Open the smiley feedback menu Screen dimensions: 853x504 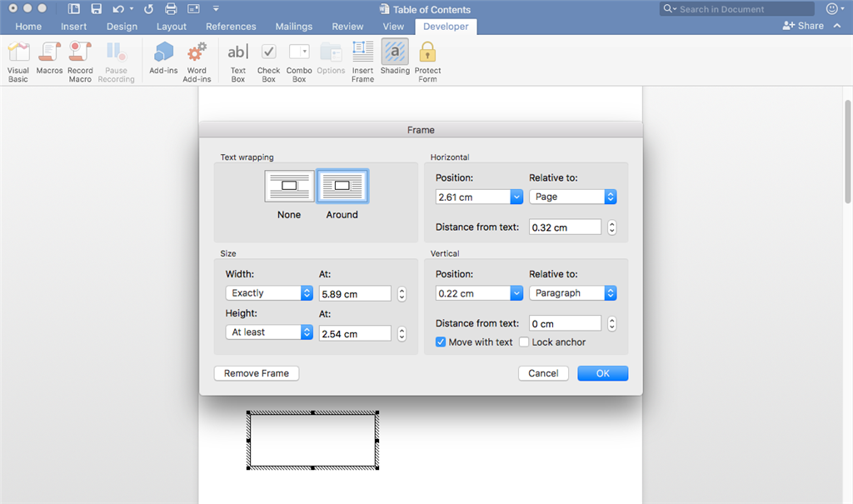tap(833, 8)
